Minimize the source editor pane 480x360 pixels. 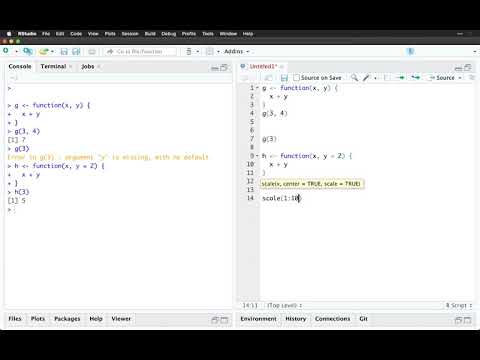(459, 68)
